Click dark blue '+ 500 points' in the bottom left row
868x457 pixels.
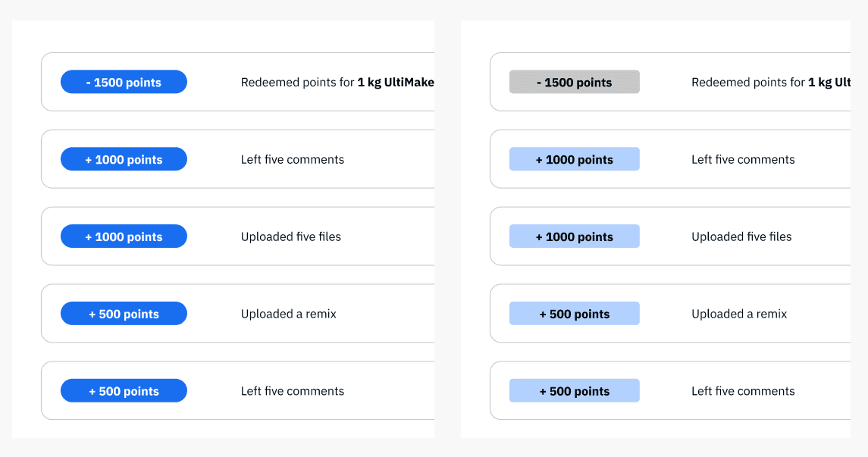[124, 390]
